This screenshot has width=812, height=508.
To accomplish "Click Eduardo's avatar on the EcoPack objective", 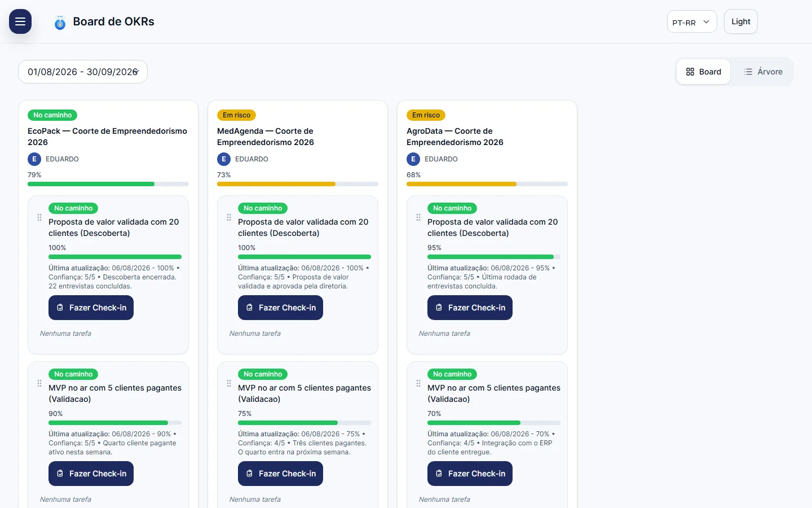I will 34,159.
